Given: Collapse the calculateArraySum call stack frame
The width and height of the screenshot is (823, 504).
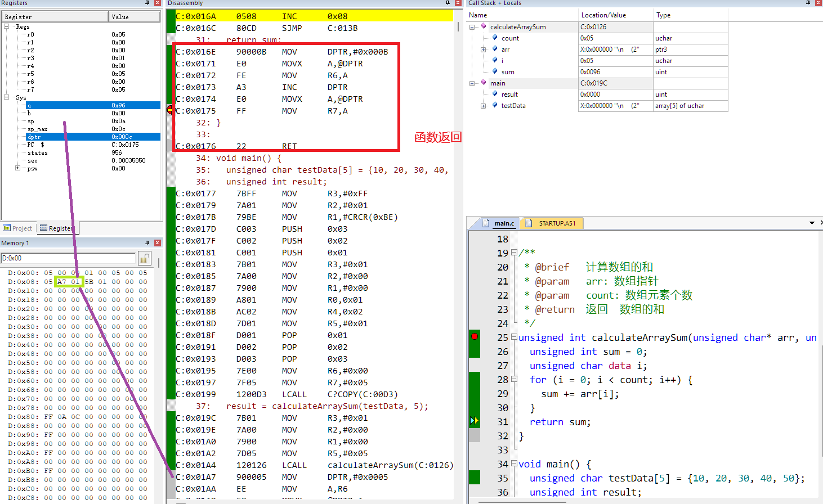Looking at the screenshot, I should (x=472, y=27).
